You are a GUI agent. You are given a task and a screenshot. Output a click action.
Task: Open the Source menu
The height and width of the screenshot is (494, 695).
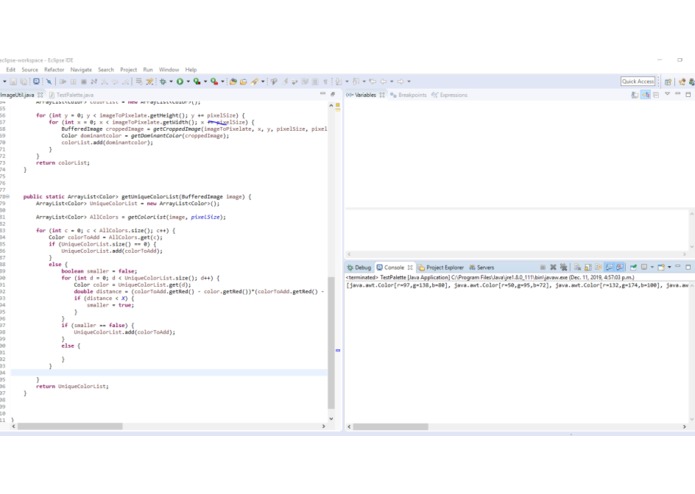click(x=30, y=70)
